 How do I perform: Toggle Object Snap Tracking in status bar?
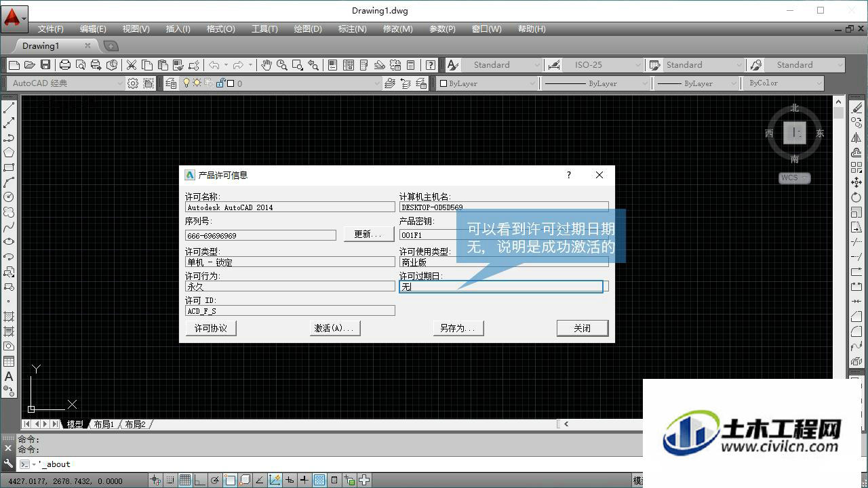coord(260,480)
